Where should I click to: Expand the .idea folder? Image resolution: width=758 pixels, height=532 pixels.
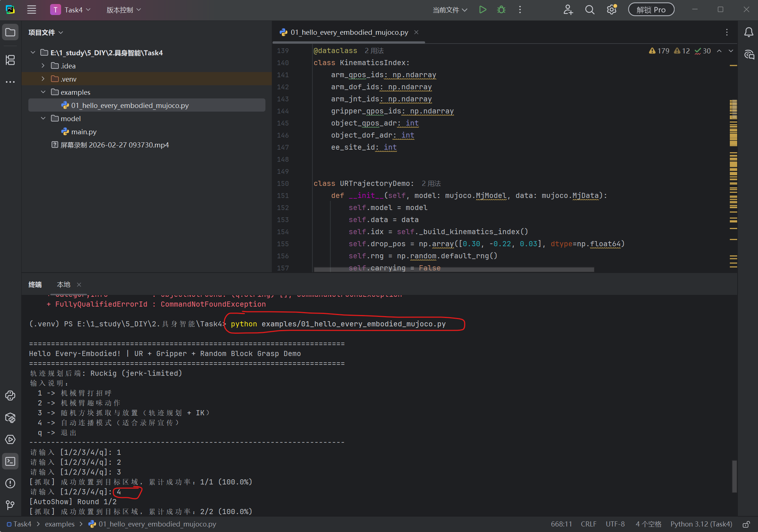[43, 66]
